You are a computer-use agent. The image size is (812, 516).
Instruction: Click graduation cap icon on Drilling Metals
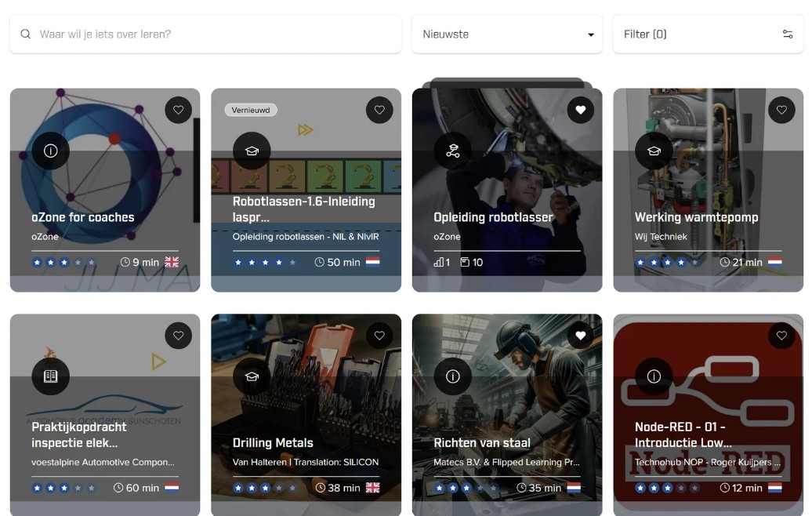point(252,376)
